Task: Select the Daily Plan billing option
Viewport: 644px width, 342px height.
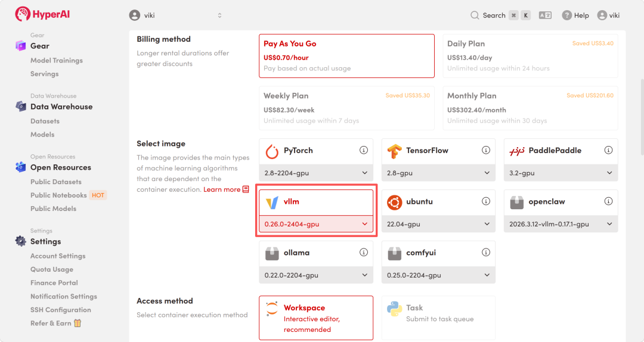Action: [530, 56]
